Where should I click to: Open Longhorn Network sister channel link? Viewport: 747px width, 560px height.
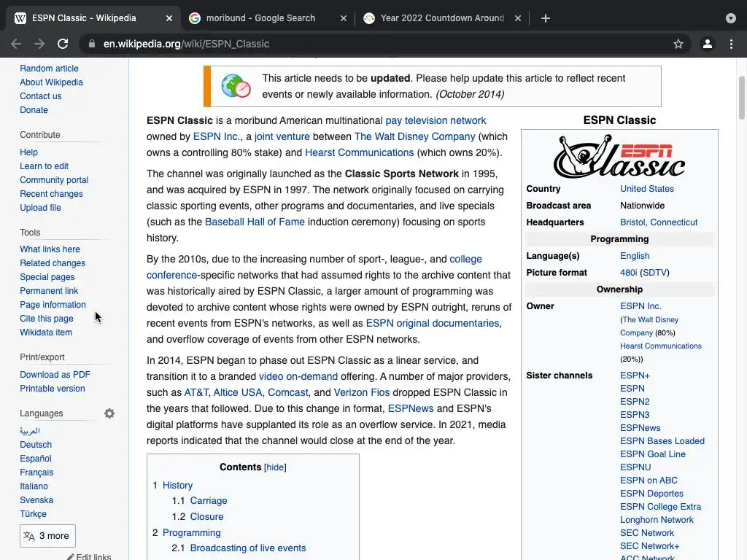coord(657,519)
